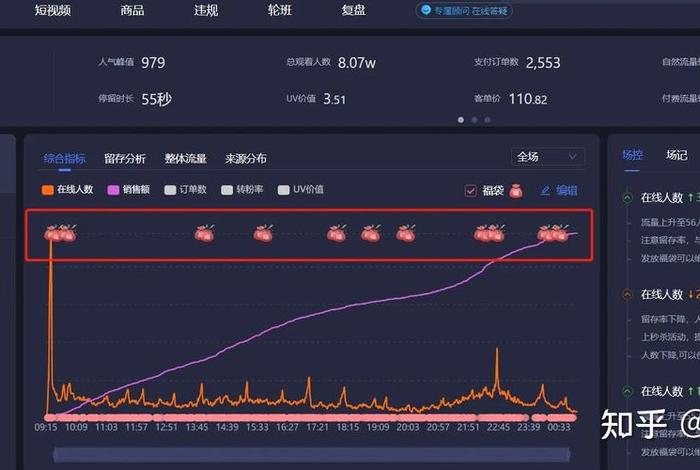Click the lucky bag marker above 19:09
The height and width of the screenshot is (470, 700).
point(371,233)
